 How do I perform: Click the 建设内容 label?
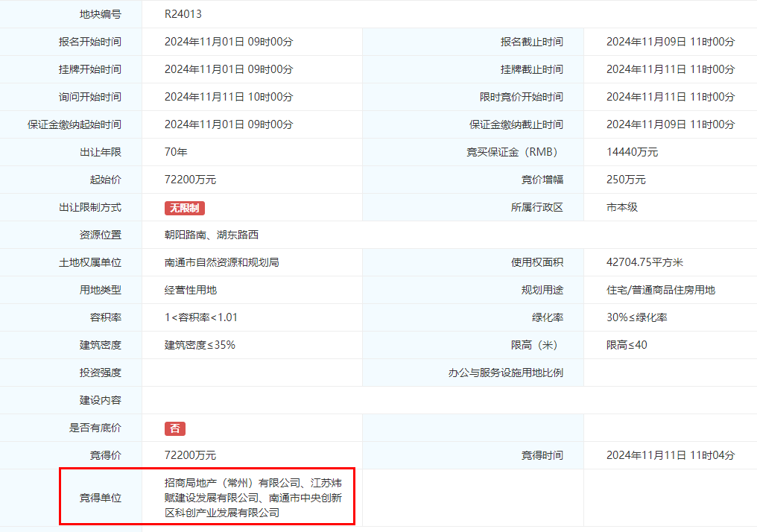[101, 399]
